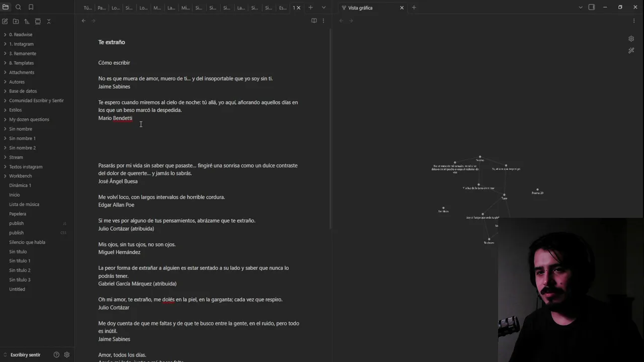Click the note pane vertical scrollbar

(330, 130)
